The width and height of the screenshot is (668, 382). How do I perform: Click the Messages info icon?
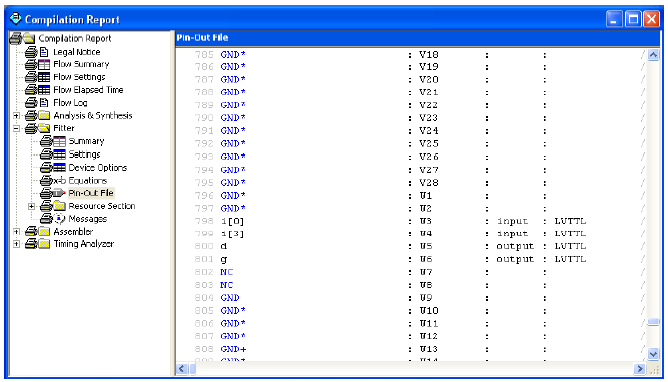coord(60,219)
